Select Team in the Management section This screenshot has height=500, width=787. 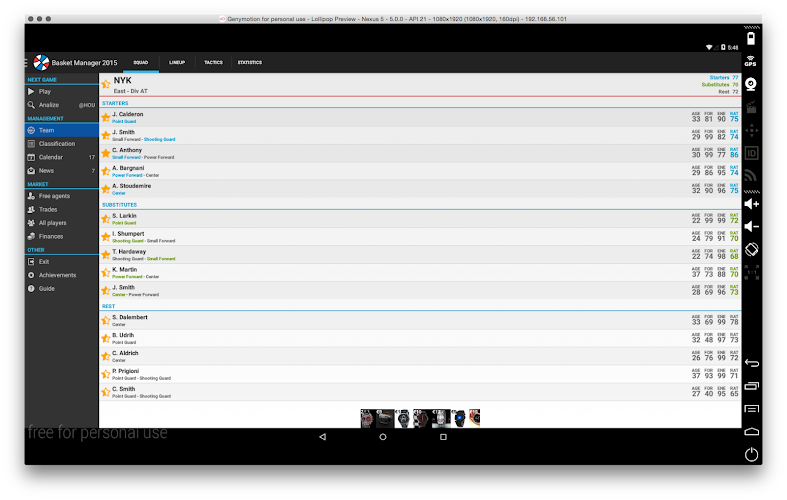coord(61,131)
